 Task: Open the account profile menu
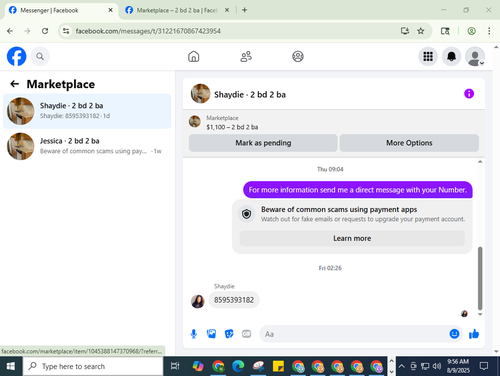point(475,56)
